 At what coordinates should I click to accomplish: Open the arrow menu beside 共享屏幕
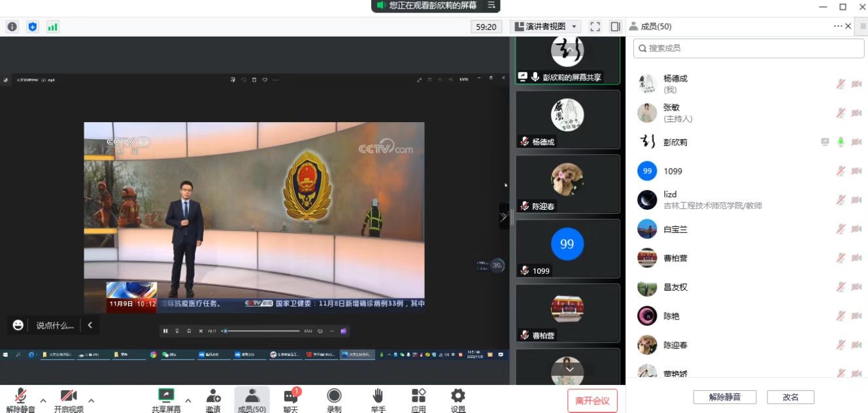[x=188, y=401]
